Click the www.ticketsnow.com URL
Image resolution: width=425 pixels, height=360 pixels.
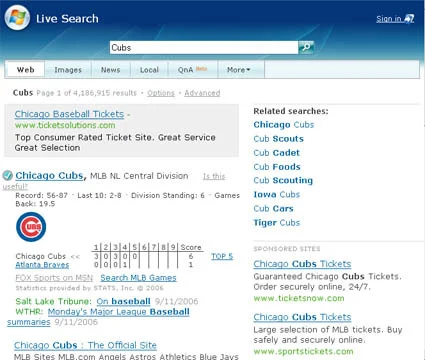[x=299, y=298]
